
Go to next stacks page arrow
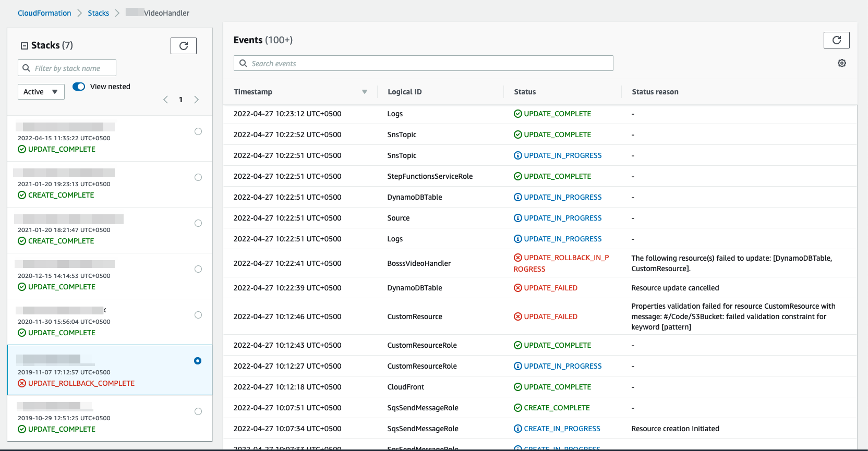coord(197,100)
